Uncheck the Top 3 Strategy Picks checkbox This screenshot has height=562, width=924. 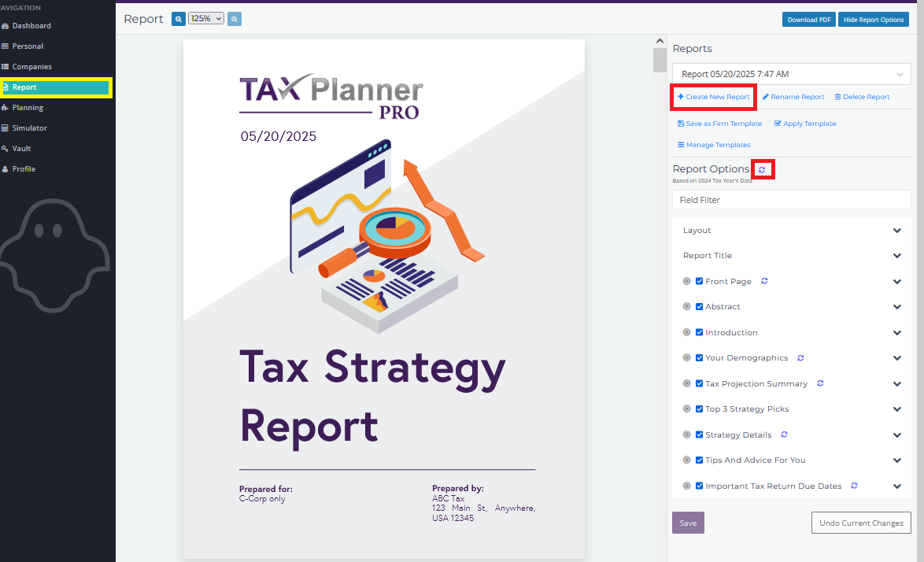[x=700, y=409]
